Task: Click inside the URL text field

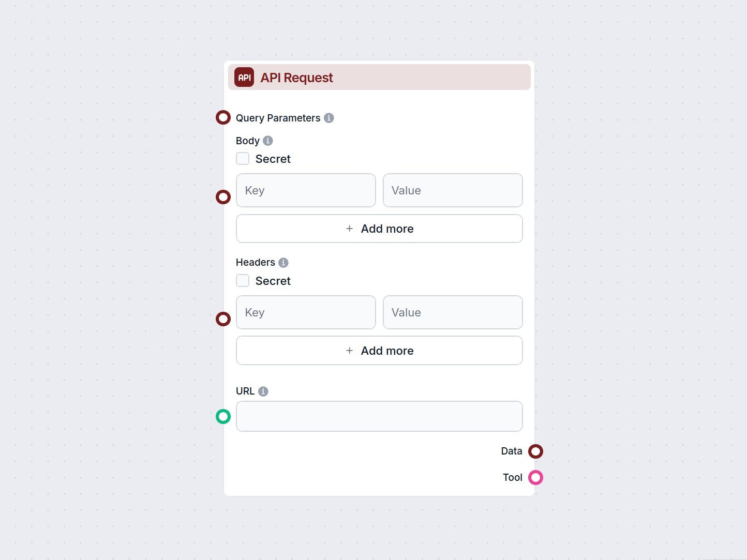Action: pyautogui.click(x=379, y=416)
